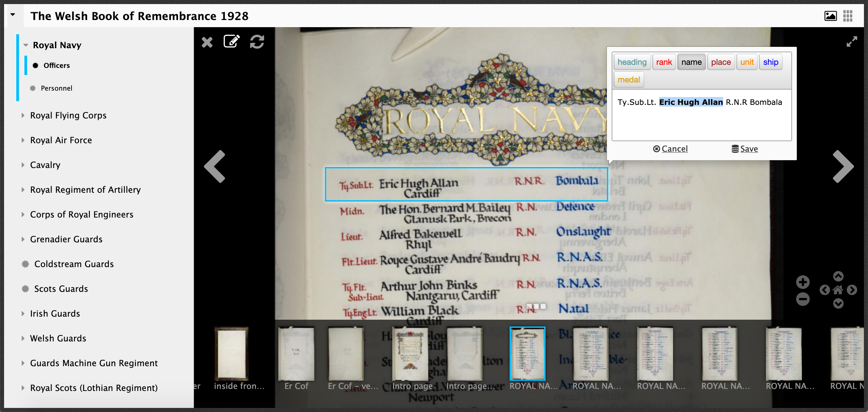Close the annotation view with X icon
This screenshot has width=868, height=412.
(207, 42)
